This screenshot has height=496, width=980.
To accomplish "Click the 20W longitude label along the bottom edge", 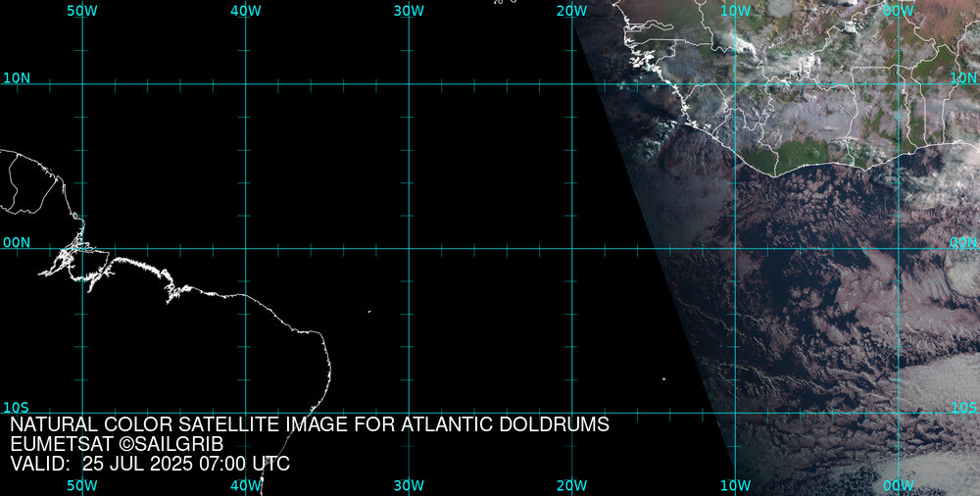I will (x=572, y=486).
